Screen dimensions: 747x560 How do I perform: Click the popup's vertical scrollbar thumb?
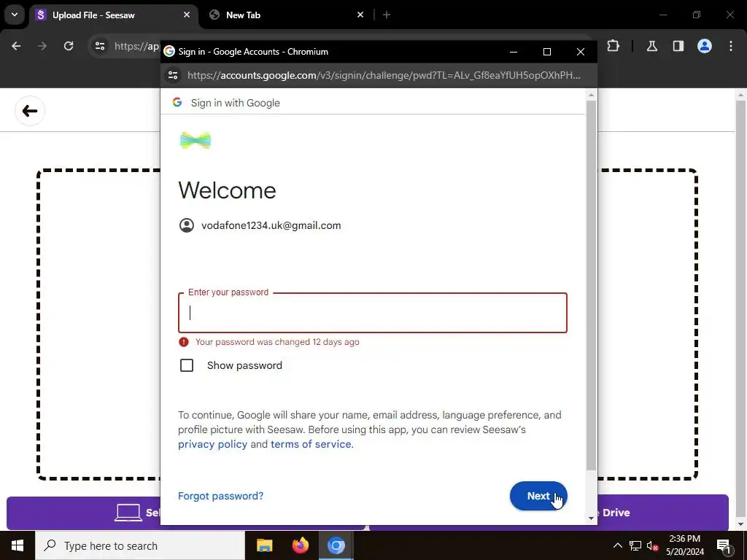click(591, 286)
